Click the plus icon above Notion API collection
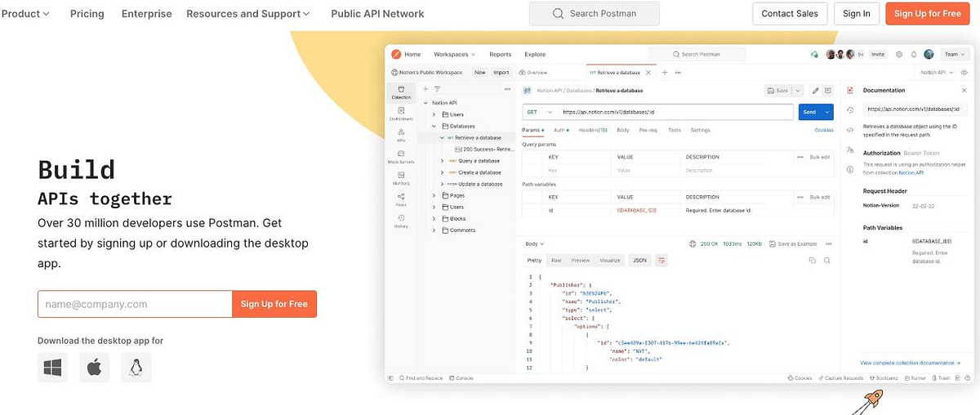The width and height of the screenshot is (980, 415). [x=425, y=88]
